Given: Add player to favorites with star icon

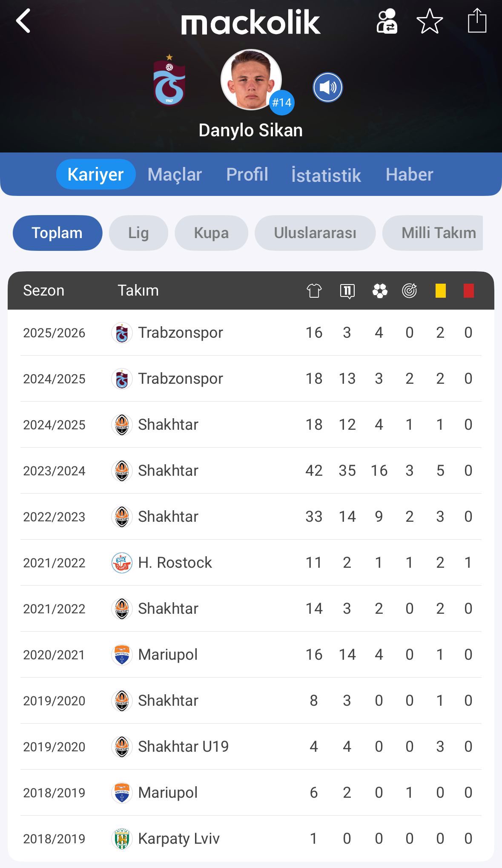Looking at the screenshot, I should tap(430, 21).
